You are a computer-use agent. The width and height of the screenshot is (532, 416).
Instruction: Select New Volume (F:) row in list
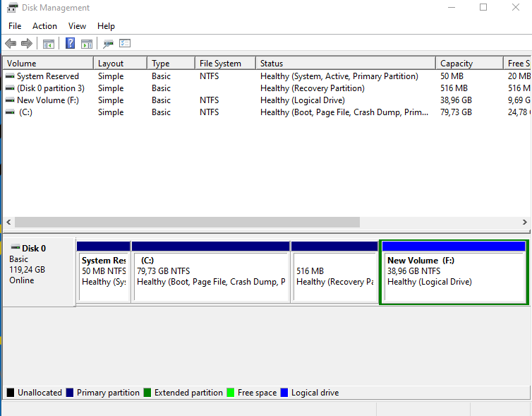(x=47, y=100)
